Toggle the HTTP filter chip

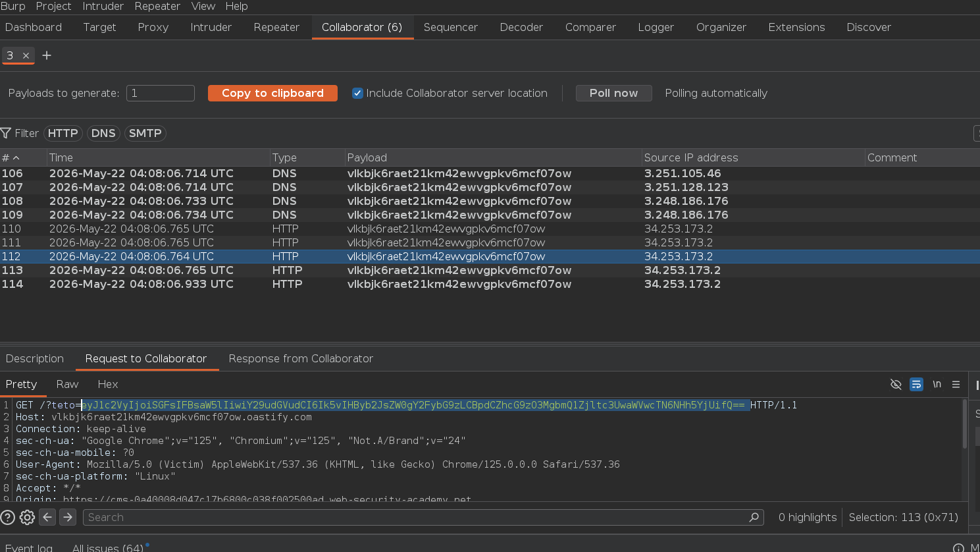pos(63,133)
